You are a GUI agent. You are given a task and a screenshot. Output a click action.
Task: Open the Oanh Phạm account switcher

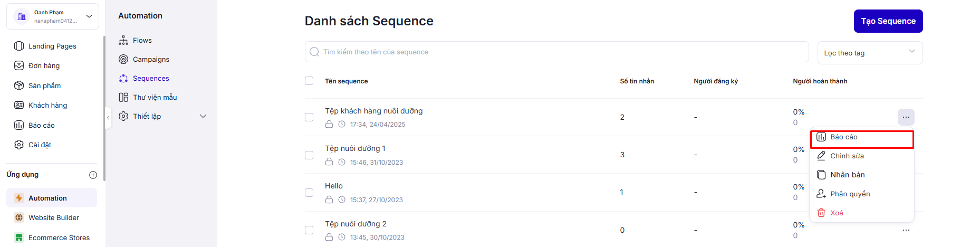pyautogui.click(x=53, y=16)
